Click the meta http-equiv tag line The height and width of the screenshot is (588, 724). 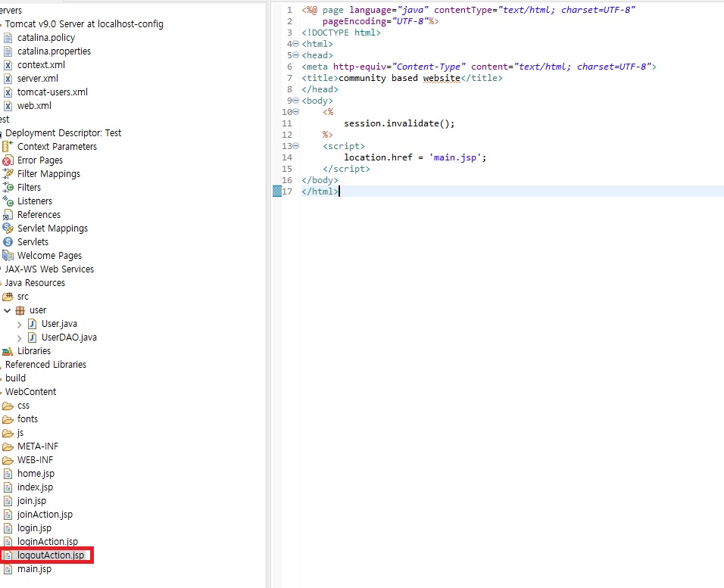[x=479, y=67]
